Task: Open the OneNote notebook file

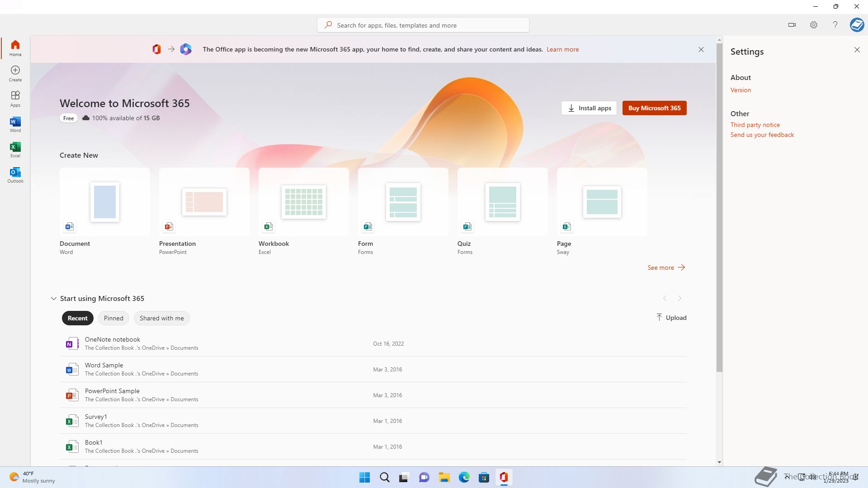Action: 373,343
